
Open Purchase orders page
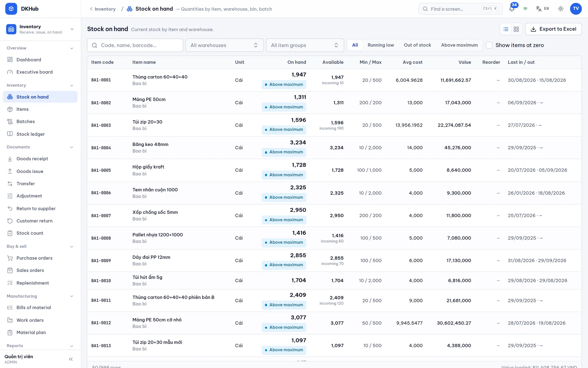coord(40,258)
